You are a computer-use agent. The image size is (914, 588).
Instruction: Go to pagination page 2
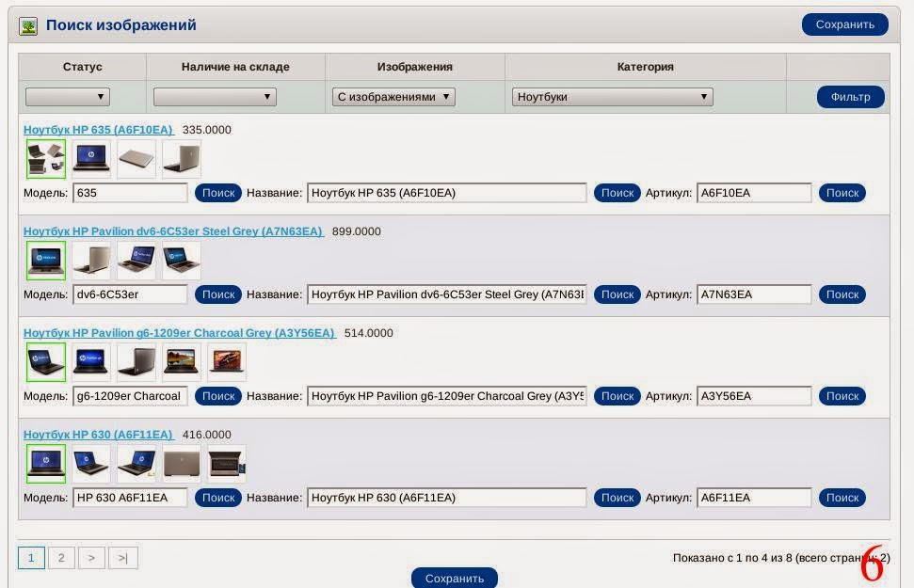61,558
